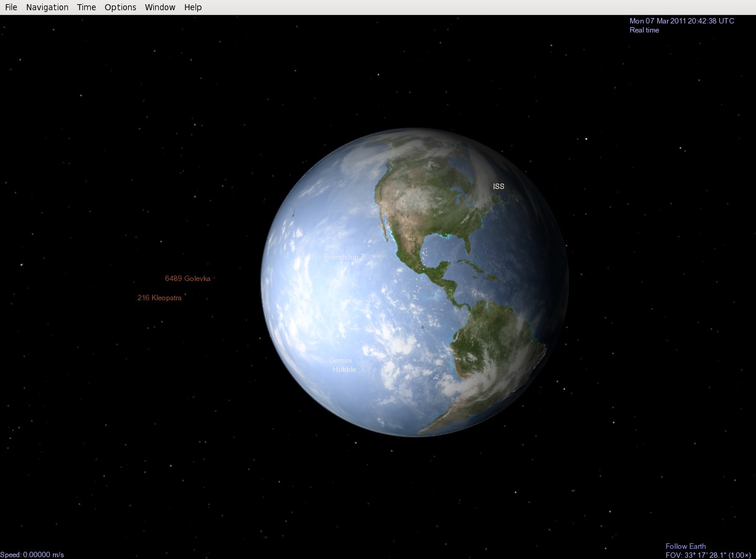Screen dimensions: 756x559
Task: Click the Real time status text
Action: (x=644, y=30)
